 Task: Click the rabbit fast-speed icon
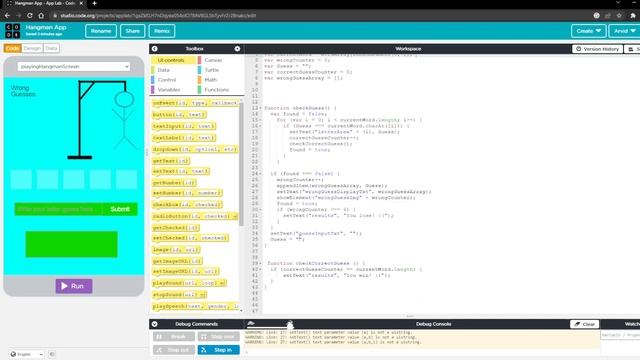[290, 324]
